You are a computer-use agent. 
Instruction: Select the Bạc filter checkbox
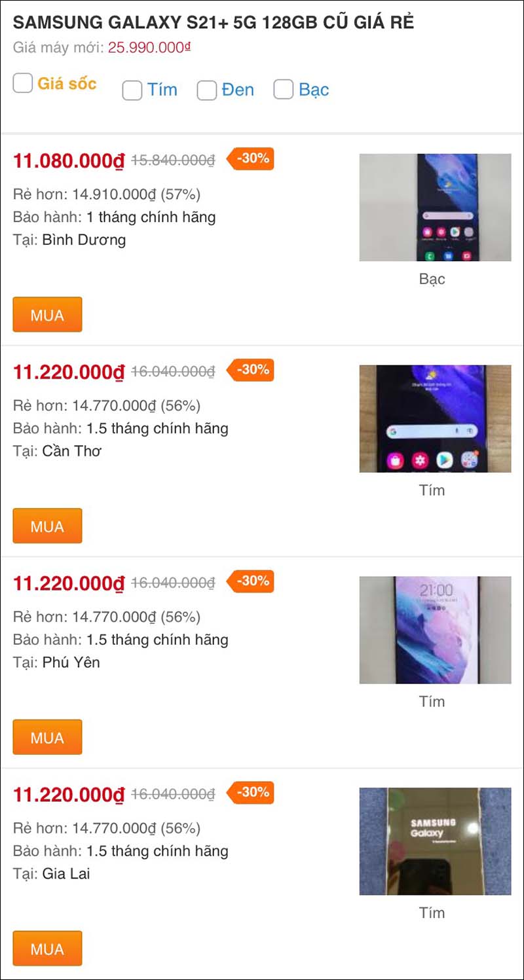pos(283,90)
